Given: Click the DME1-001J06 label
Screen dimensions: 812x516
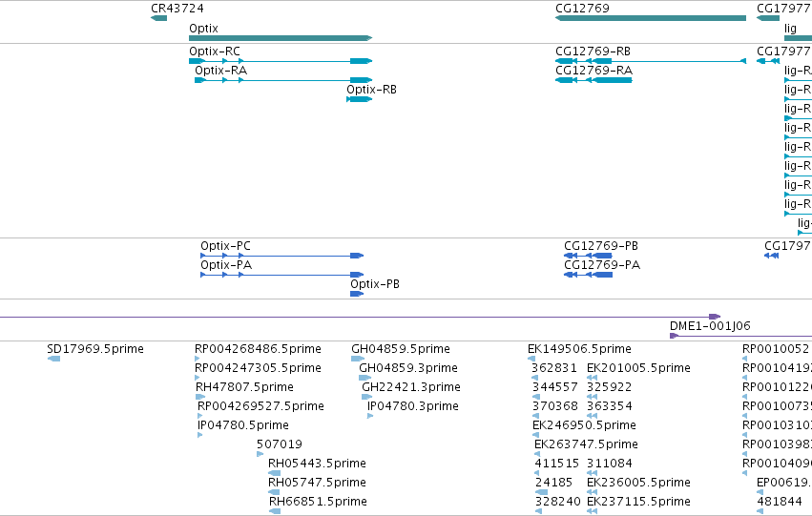Looking at the screenshot, I should (710, 326).
